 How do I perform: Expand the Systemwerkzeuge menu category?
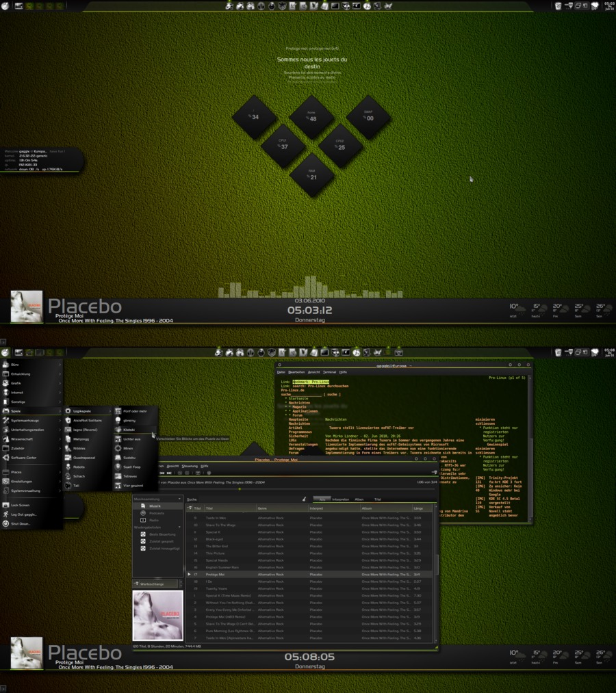click(31, 420)
